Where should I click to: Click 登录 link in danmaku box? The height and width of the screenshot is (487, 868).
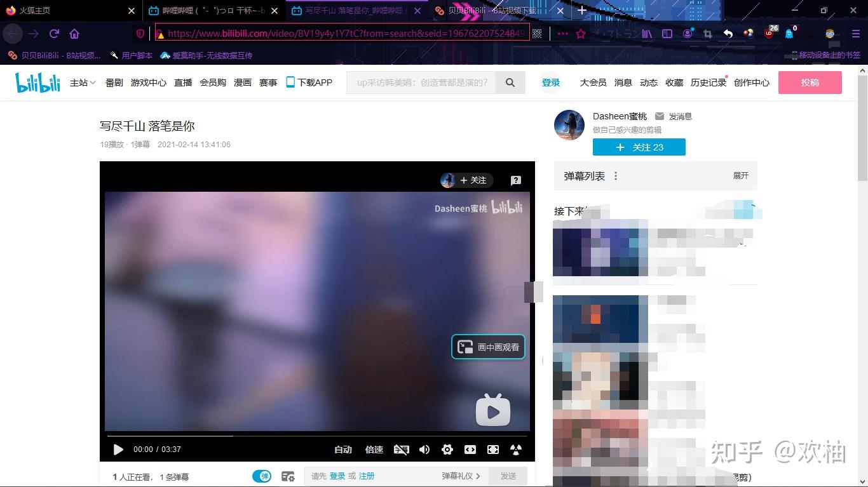click(x=337, y=476)
